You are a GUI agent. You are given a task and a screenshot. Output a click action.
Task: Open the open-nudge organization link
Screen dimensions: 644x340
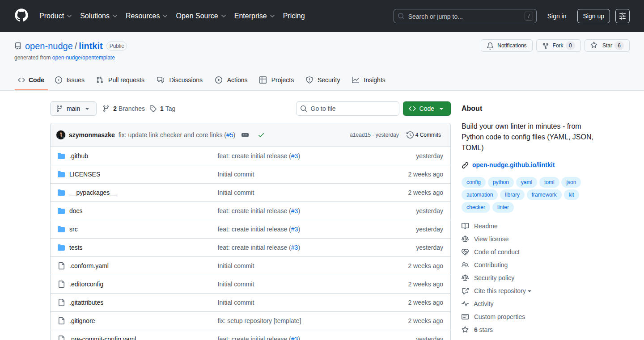(x=49, y=46)
